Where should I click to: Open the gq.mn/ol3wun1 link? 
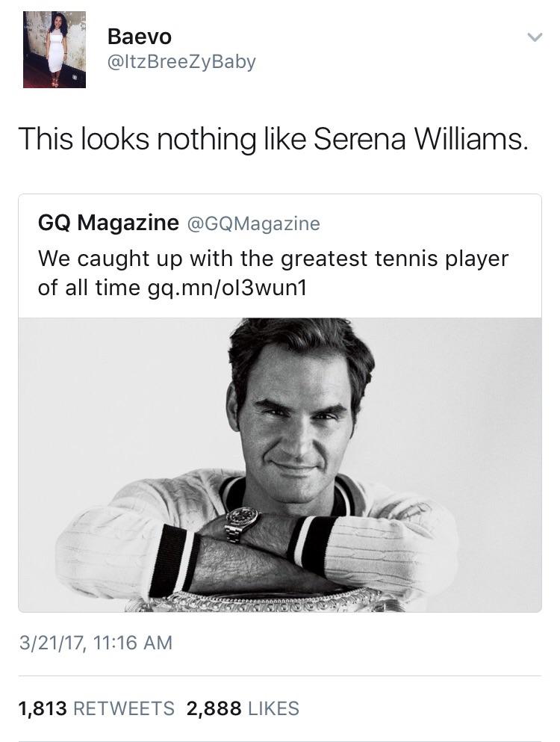click(x=227, y=287)
